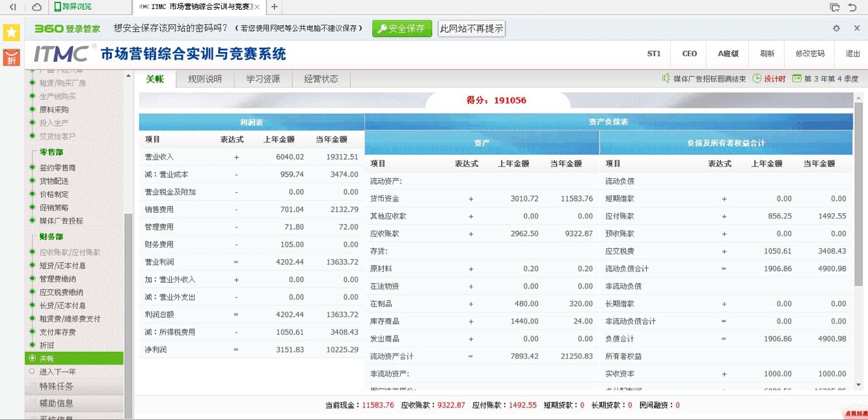This screenshot has width=868, height=420.
Task: Click the browser back arrow icon
Action: [x=12, y=7]
